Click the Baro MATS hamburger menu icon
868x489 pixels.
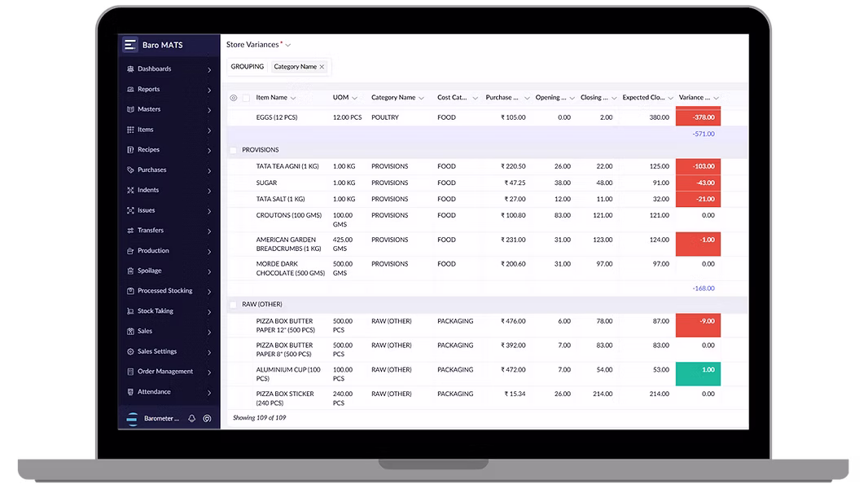point(130,45)
